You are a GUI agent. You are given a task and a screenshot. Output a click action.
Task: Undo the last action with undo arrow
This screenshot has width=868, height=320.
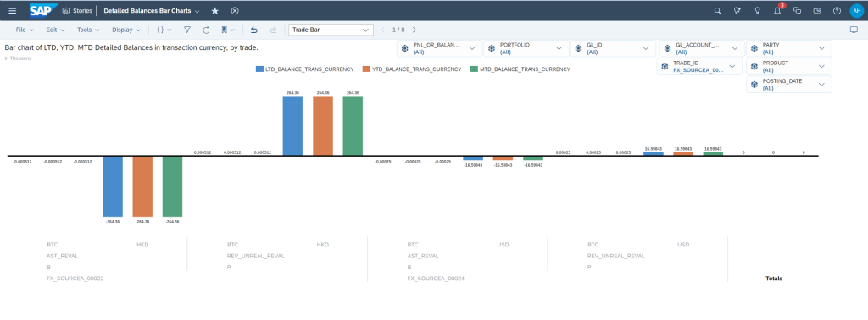pos(254,30)
